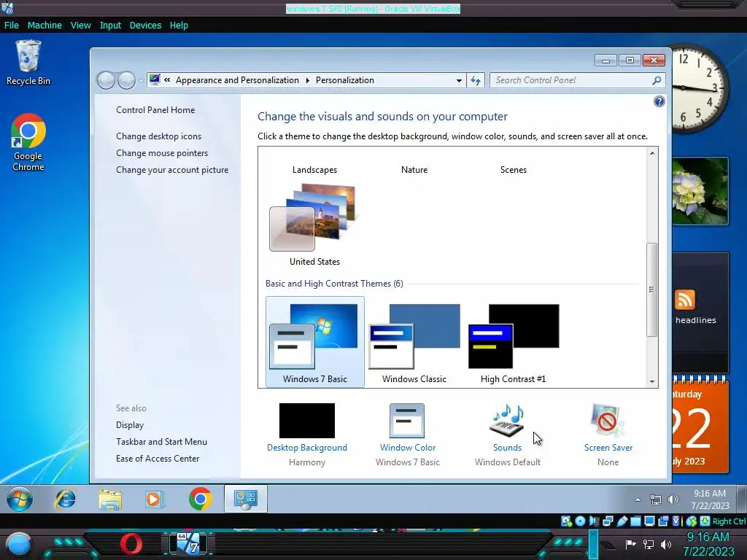Click the guest volume tray icon
Image resolution: width=747 pixels, height=560 pixels.
[673, 499]
